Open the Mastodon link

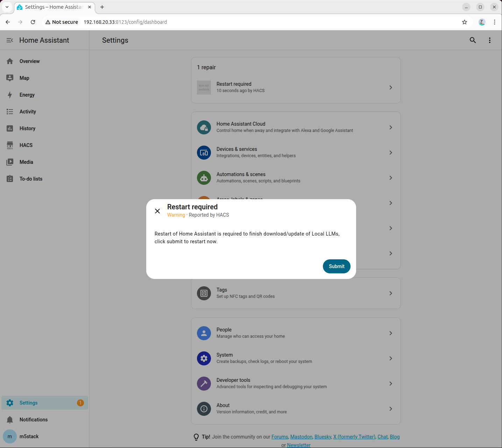(301, 437)
